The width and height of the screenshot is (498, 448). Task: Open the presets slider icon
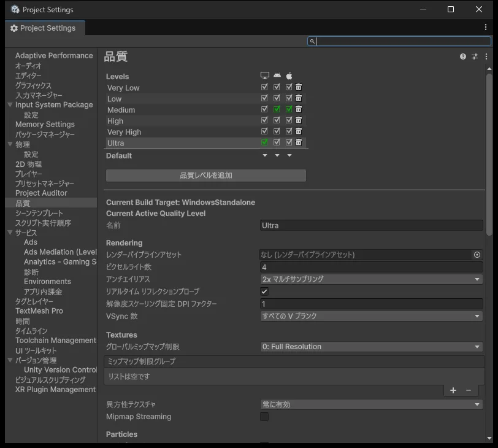tap(475, 56)
